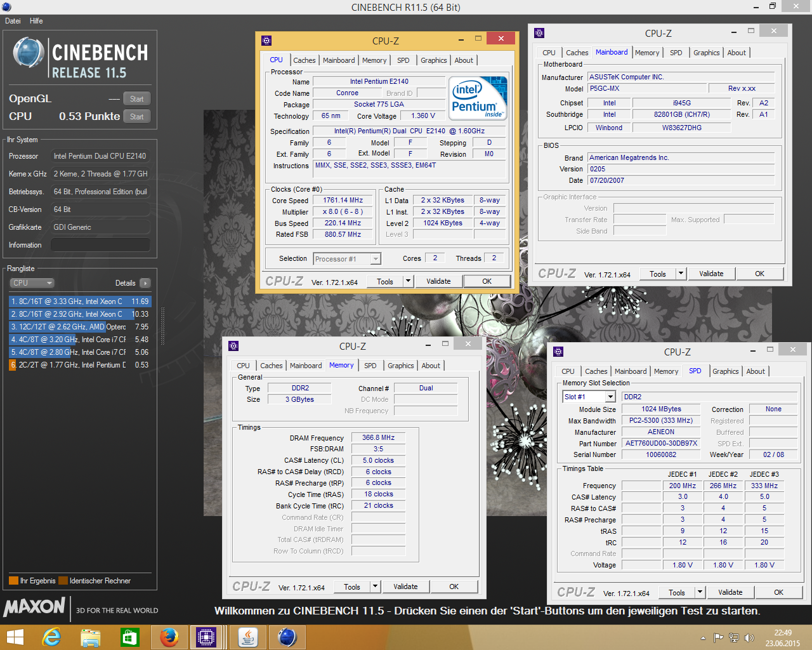Switch to CPU tab in Mainboard window
The width and height of the screenshot is (812, 650).
click(549, 53)
